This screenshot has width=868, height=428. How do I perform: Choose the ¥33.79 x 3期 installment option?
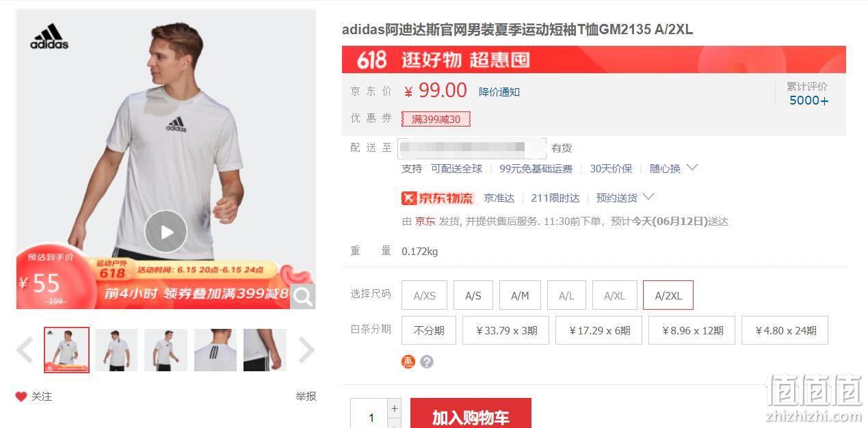(506, 330)
